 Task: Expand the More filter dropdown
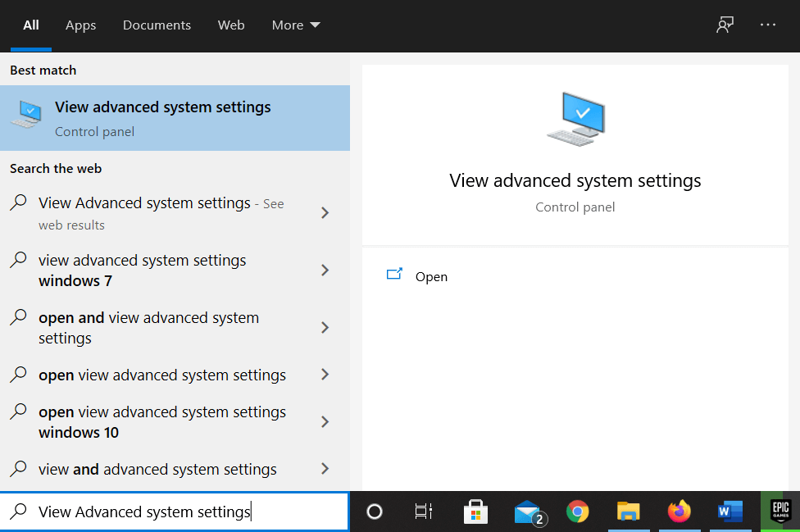click(x=295, y=25)
